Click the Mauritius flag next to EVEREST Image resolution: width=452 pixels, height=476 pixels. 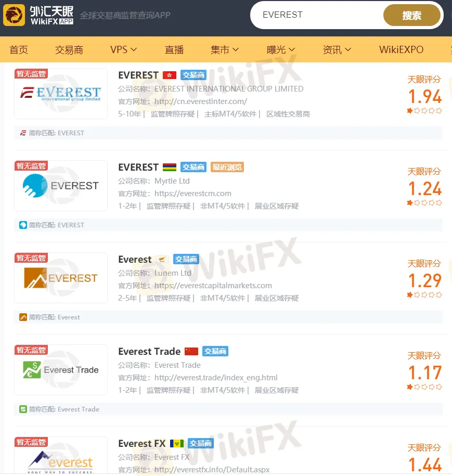pyautogui.click(x=170, y=167)
